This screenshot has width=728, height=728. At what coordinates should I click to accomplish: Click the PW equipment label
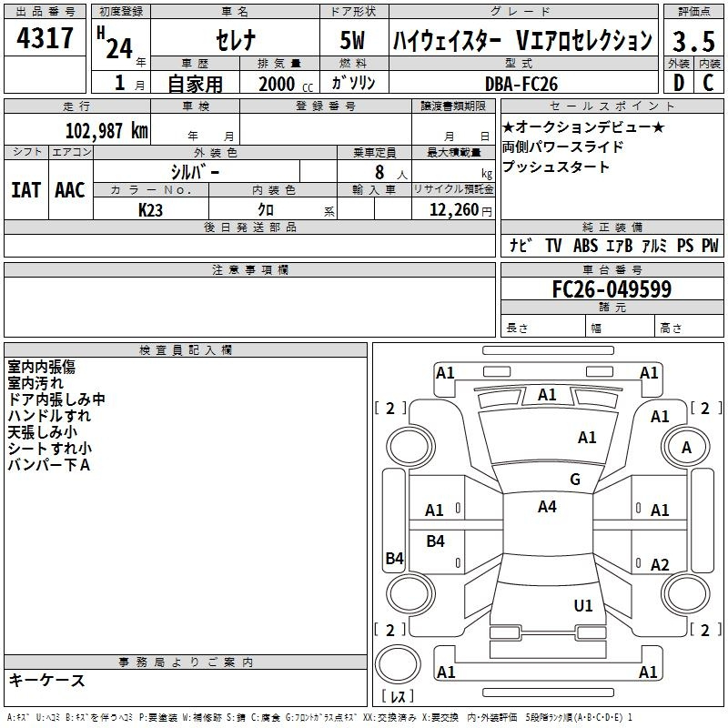[710, 246]
